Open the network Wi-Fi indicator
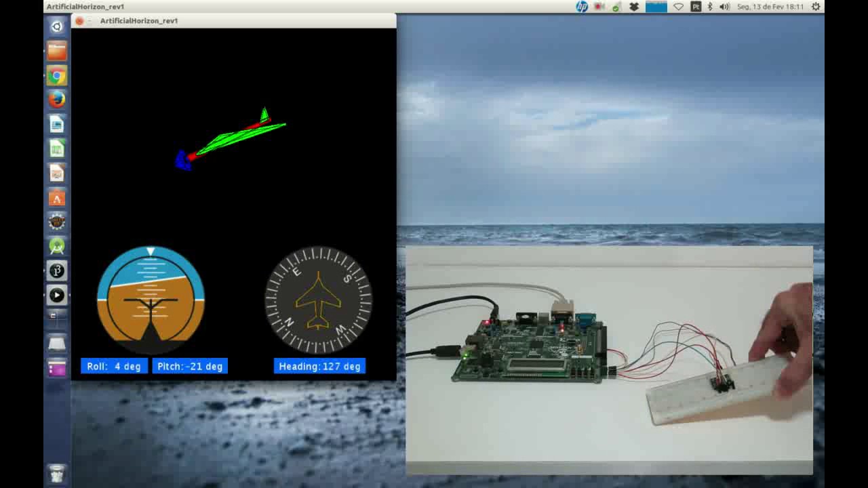 point(679,7)
